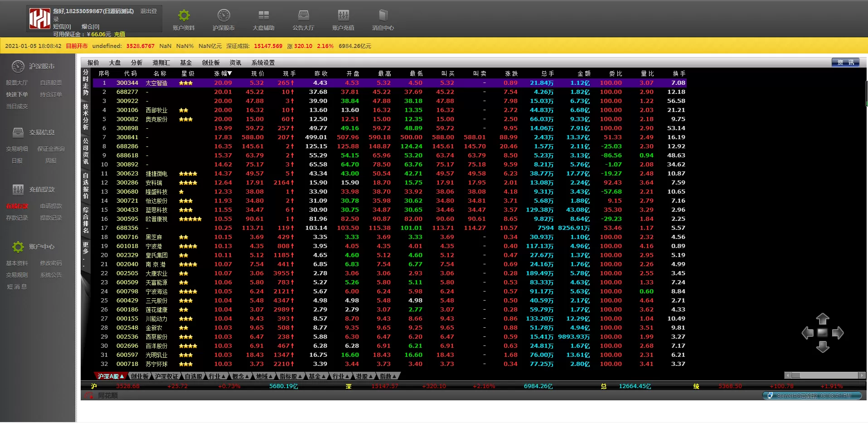Click the right arrow navigation pad button

coord(838,333)
